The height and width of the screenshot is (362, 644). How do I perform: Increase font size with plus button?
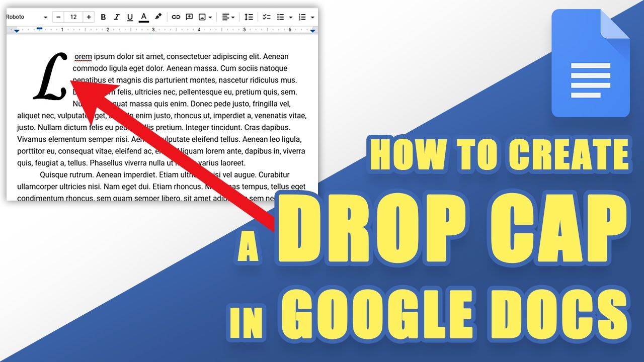pyautogui.click(x=89, y=17)
